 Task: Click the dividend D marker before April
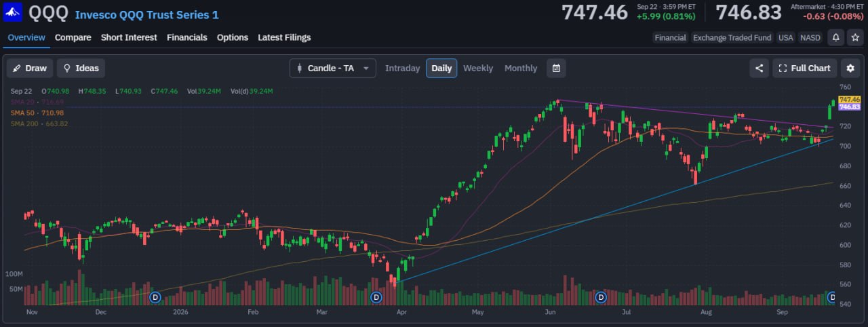click(x=377, y=296)
